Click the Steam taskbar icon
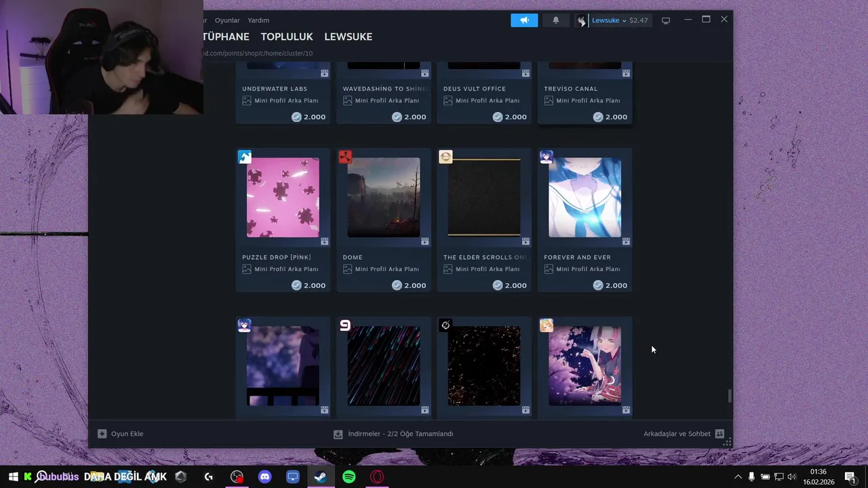The height and width of the screenshot is (488, 868). click(x=321, y=477)
